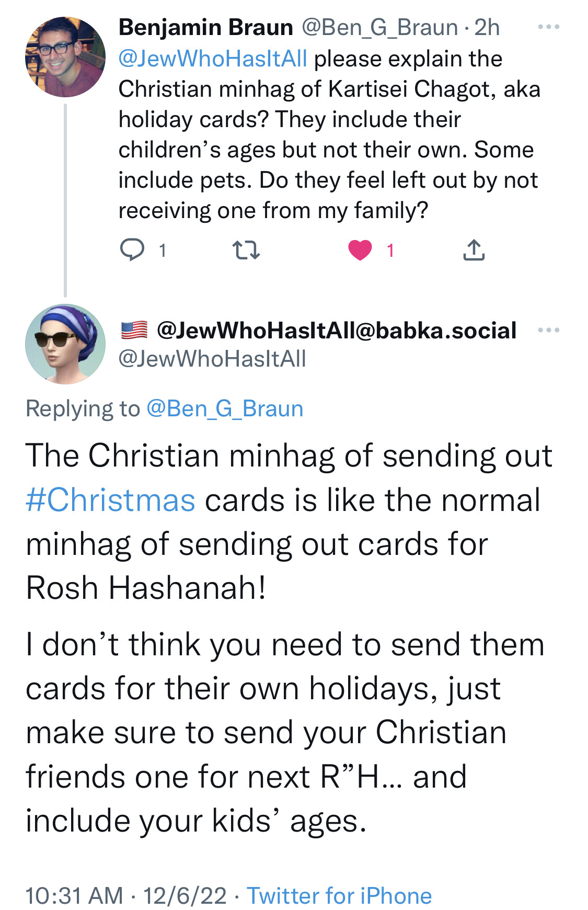Image resolution: width=588 pixels, height=910 pixels.
Task: Click the reply speech bubble icon
Action: 132,250
